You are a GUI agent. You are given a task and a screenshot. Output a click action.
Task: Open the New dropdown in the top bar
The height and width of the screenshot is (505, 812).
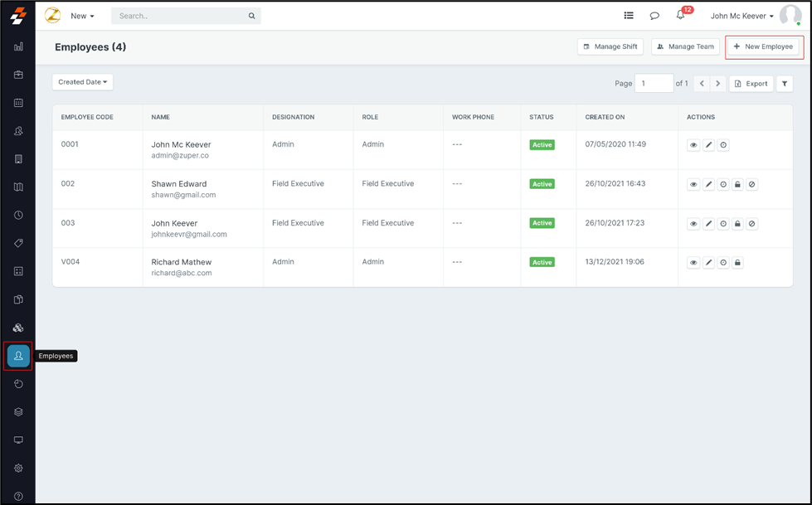[82, 16]
